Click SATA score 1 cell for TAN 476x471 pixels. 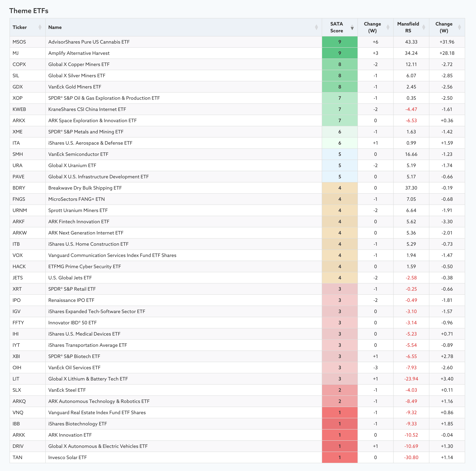340,457
